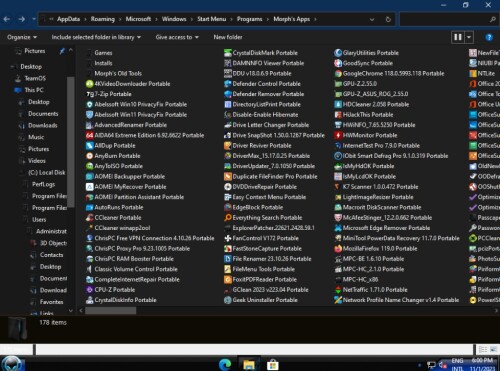
Task: Select the 7-Zip Portable shortcut icon
Action: (90, 94)
